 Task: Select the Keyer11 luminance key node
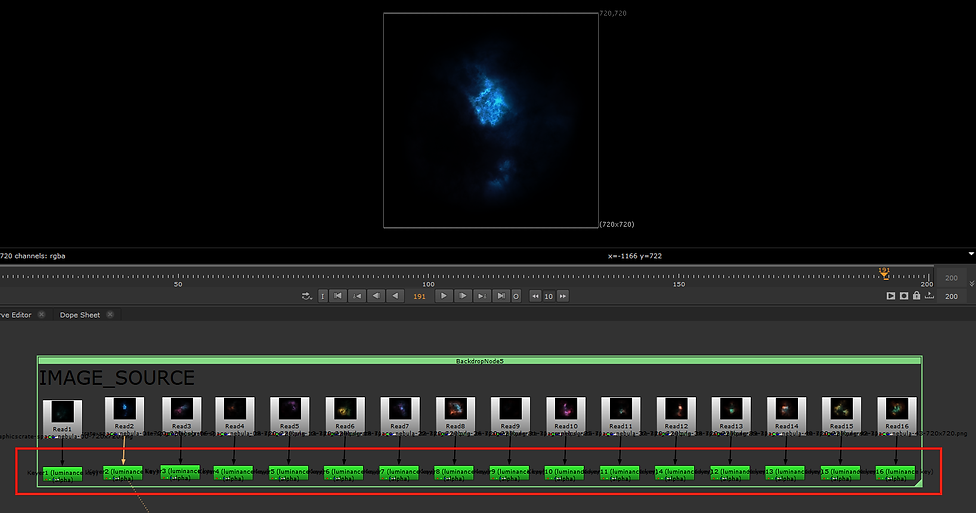pos(620,473)
